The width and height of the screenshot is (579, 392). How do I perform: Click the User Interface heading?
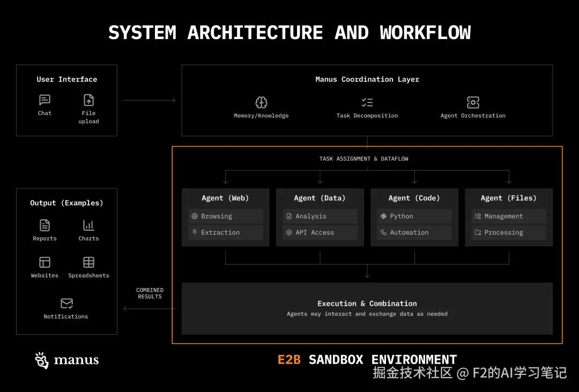(67, 79)
